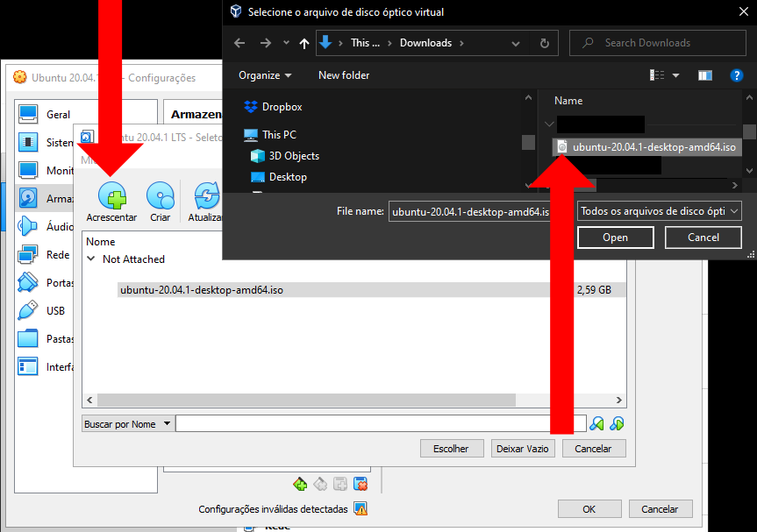Click the add storage attachment icon
This screenshot has width=757, height=532.
[x=300, y=483]
